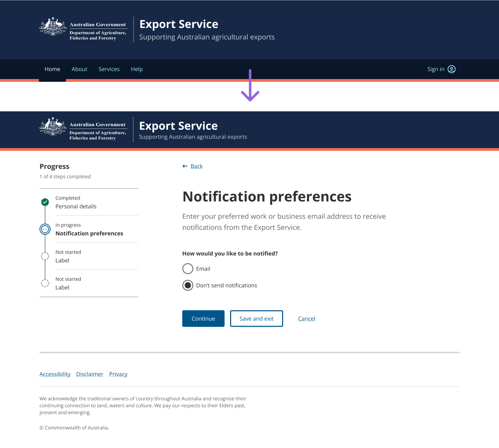Open the Home navigation item
The width and height of the screenshot is (499, 448).
pos(52,69)
